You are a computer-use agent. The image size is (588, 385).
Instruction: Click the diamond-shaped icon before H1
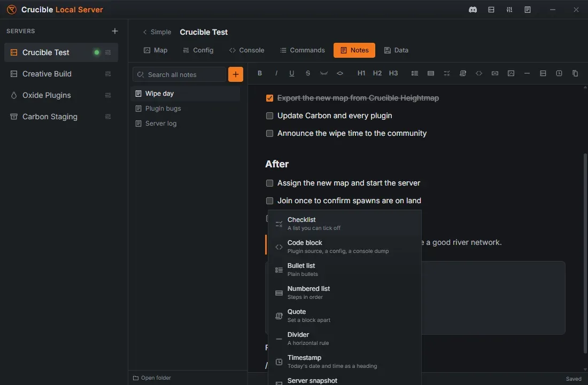tap(340, 73)
